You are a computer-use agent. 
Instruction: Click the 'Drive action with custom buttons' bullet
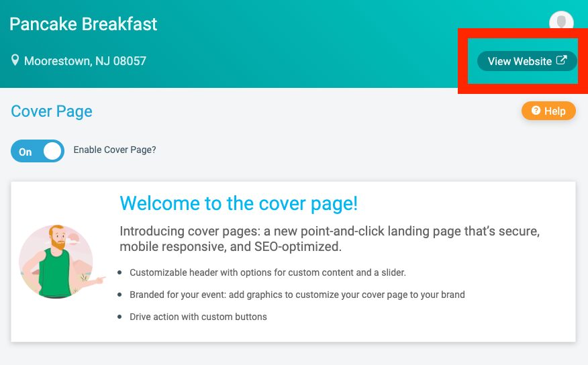coord(199,317)
